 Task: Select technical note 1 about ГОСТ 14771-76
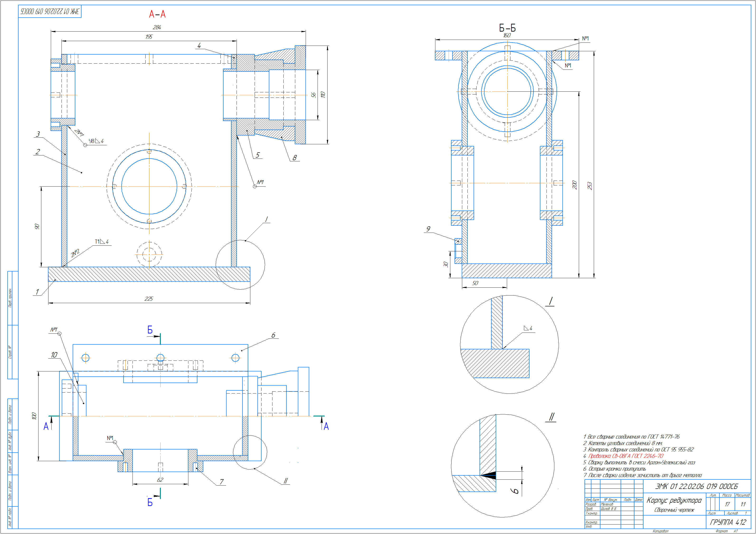(x=631, y=437)
